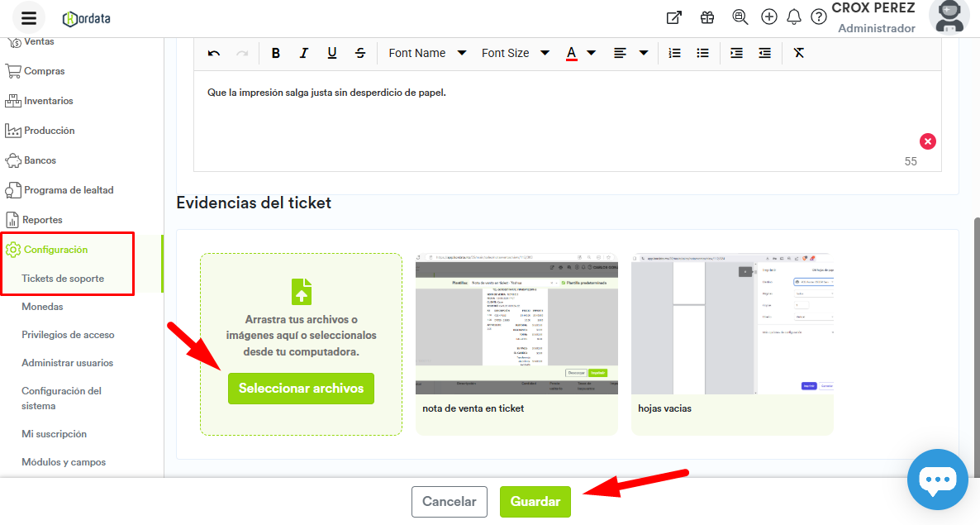Click the gift icon in header
Screen dimensions: 980x525
pos(707,17)
